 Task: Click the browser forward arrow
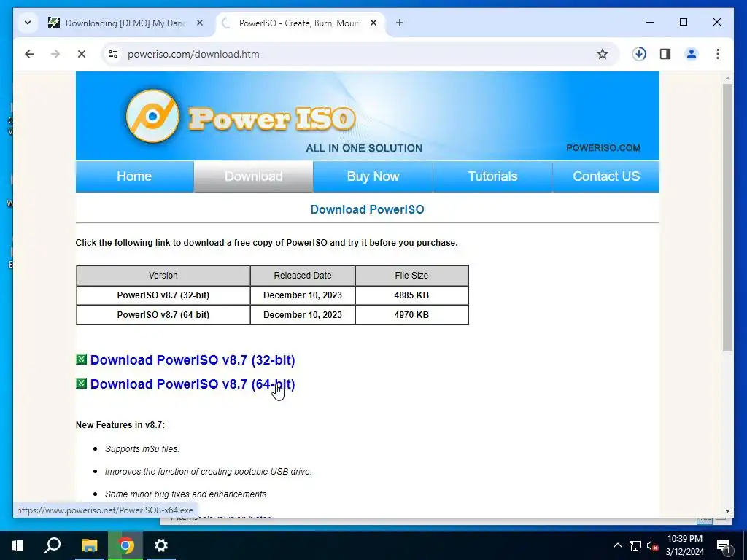pyautogui.click(x=55, y=54)
